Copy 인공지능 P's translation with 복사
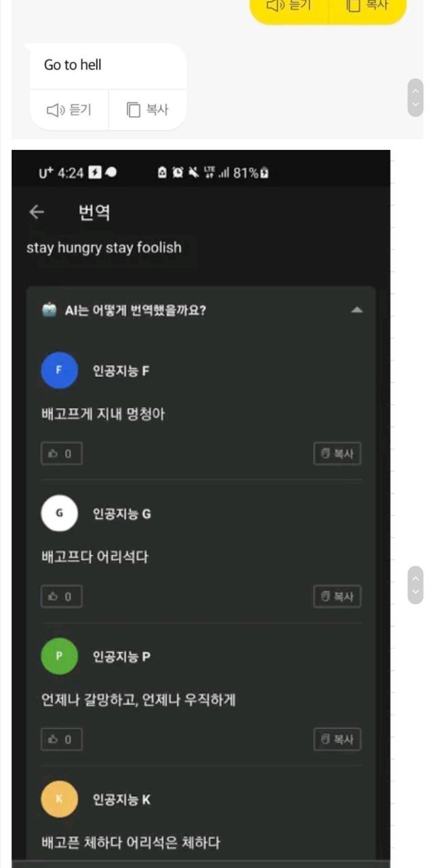Viewport: 434px width, 868px height. (337, 739)
